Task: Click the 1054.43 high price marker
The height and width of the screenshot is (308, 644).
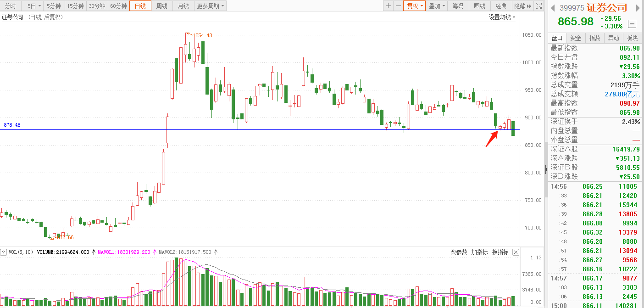Action: click(x=202, y=35)
